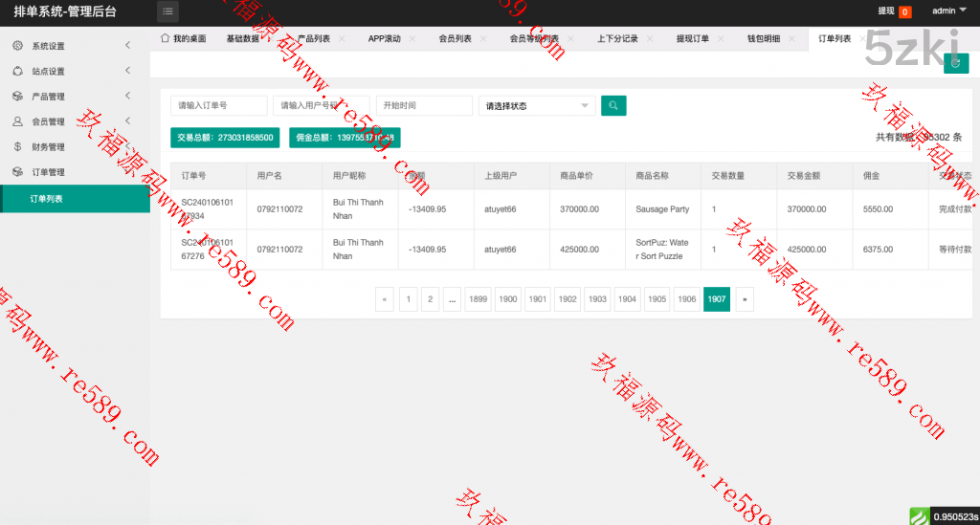Click the green search magnifier button
980x525 pixels.
click(613, 105)
